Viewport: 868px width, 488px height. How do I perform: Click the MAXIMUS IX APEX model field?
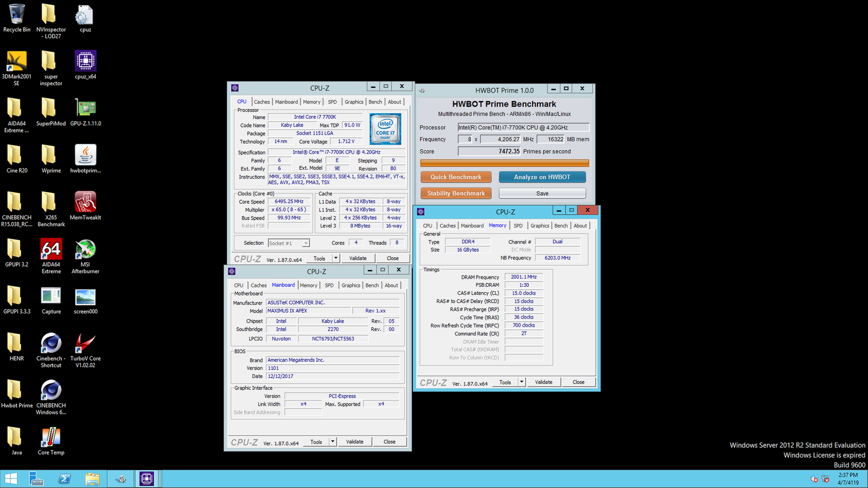[x=308, y=311]
